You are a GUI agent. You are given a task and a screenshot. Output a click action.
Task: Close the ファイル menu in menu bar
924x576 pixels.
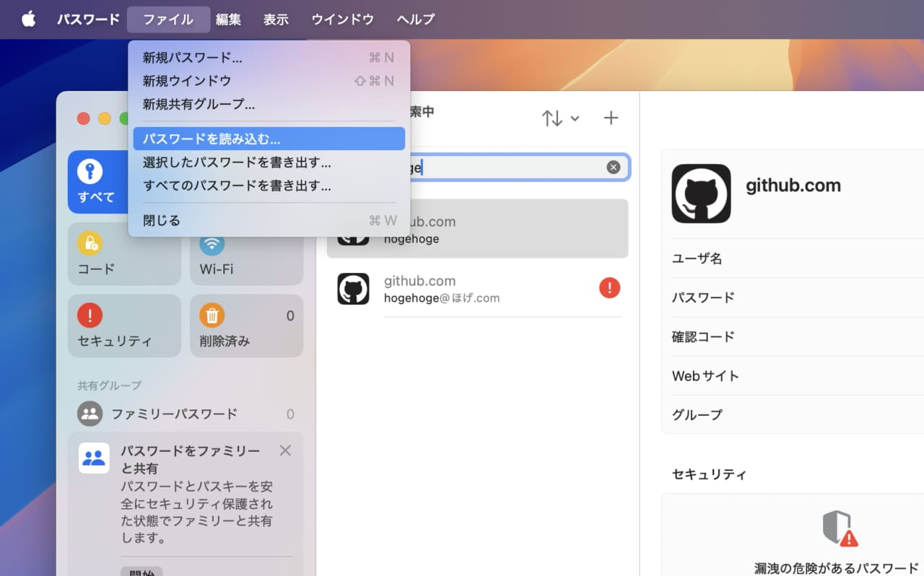point(168,19)
